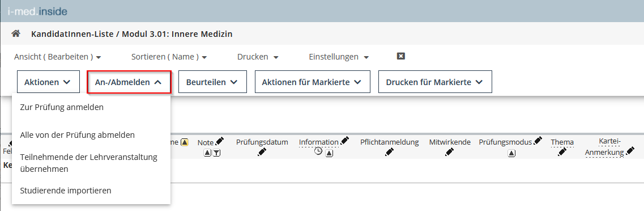Viewport: 644px width, 211px height.
Task: Click the pencil icon under Pflichtanmeldung
Action: tap(389, 153)
